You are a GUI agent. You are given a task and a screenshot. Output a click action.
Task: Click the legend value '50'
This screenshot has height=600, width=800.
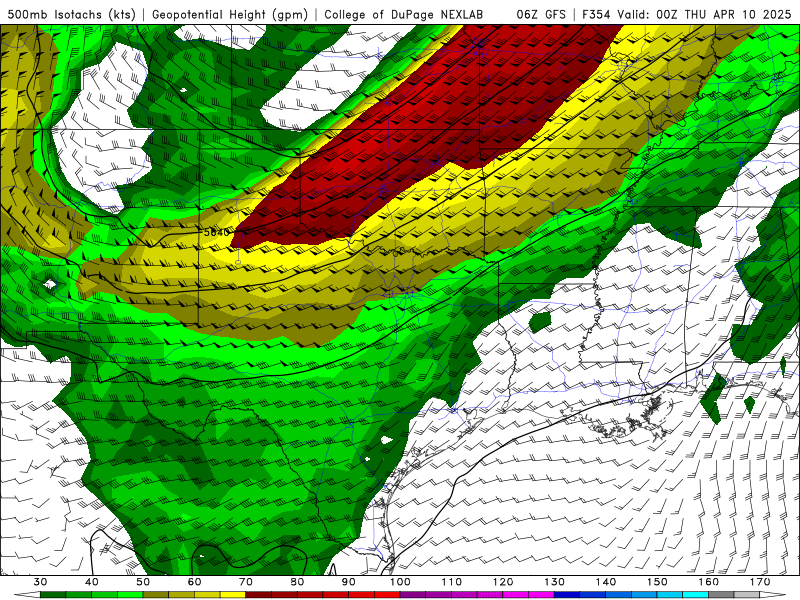[143, 582]
